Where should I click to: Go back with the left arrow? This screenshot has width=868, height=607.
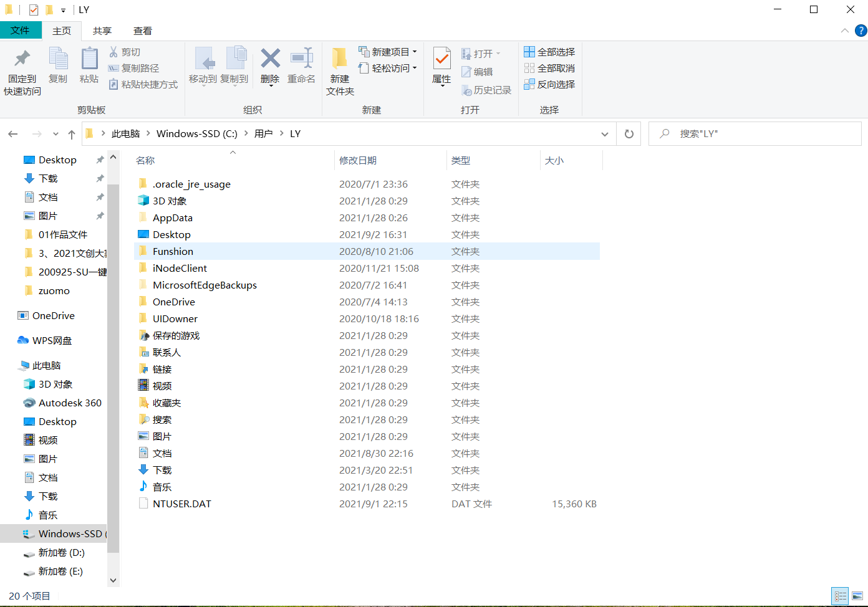click(13, 134)
